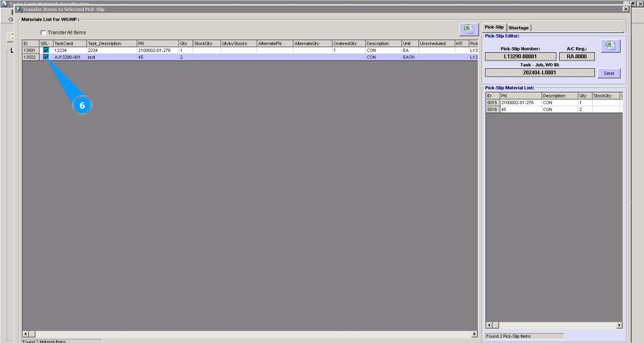Sort materials by Task_Description column header
Image resolution: width=644 pixels, height=343 pixels.
click(x=112, y=44)
